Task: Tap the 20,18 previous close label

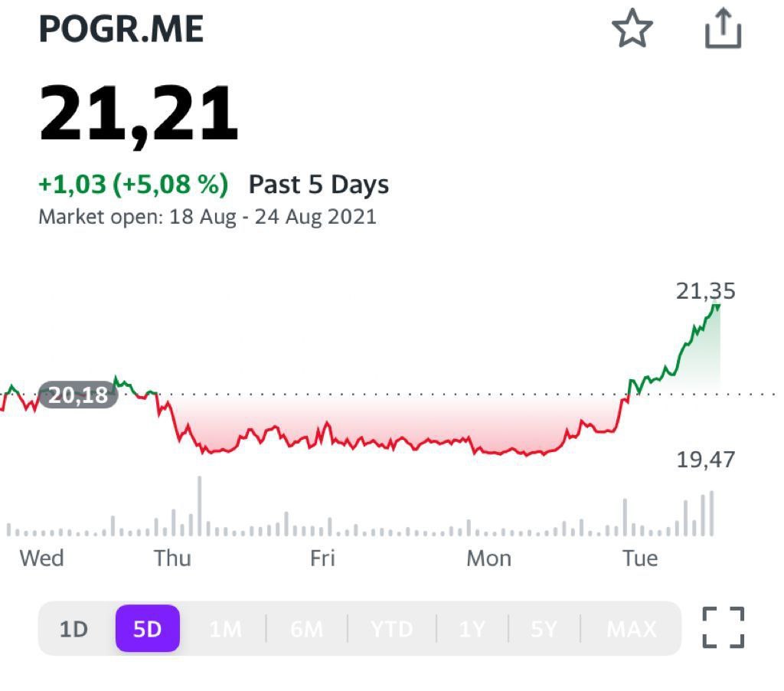Action: [x=78, y=395]
